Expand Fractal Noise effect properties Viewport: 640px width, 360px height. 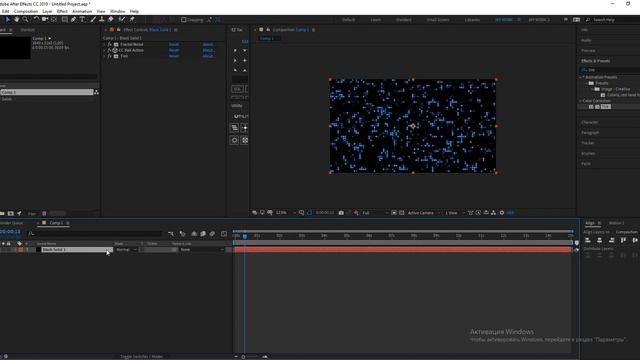[104, 44]
